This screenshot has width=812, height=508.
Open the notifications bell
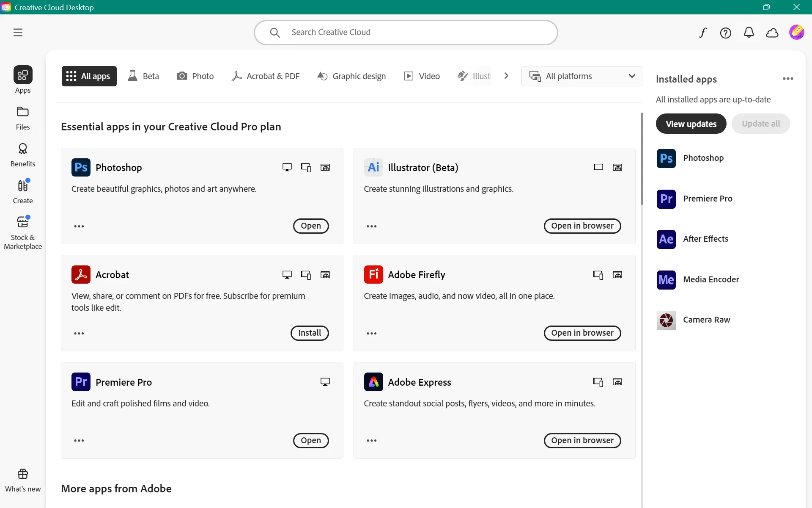749,33
